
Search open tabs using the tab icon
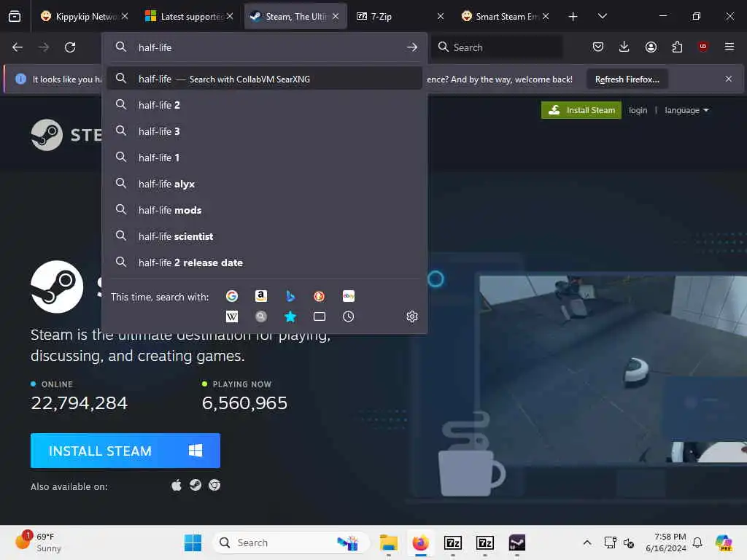[320, 316]
